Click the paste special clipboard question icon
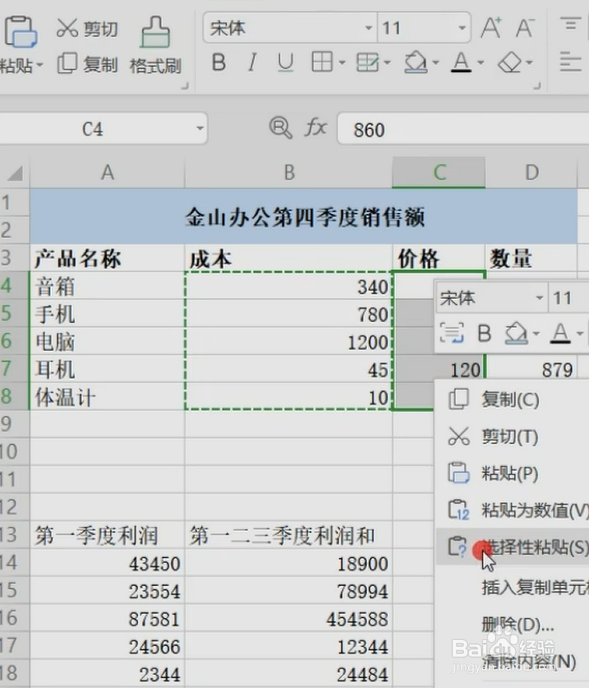 (x=457, y=547)
